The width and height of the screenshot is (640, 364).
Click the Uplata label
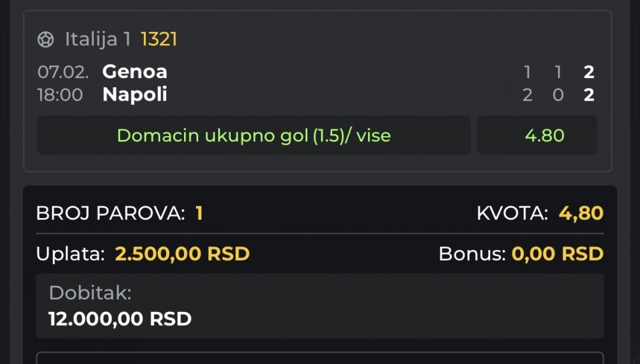click(x=70, y=254)
